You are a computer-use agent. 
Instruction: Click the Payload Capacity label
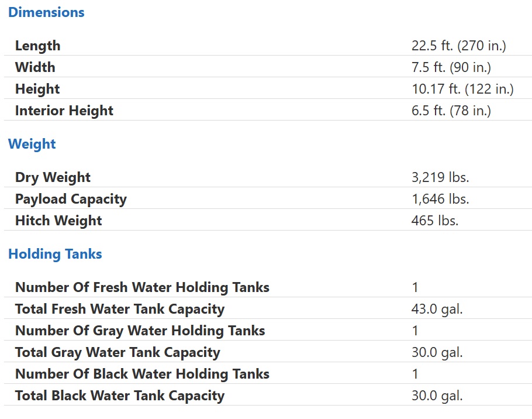click(x=71, y=199)
